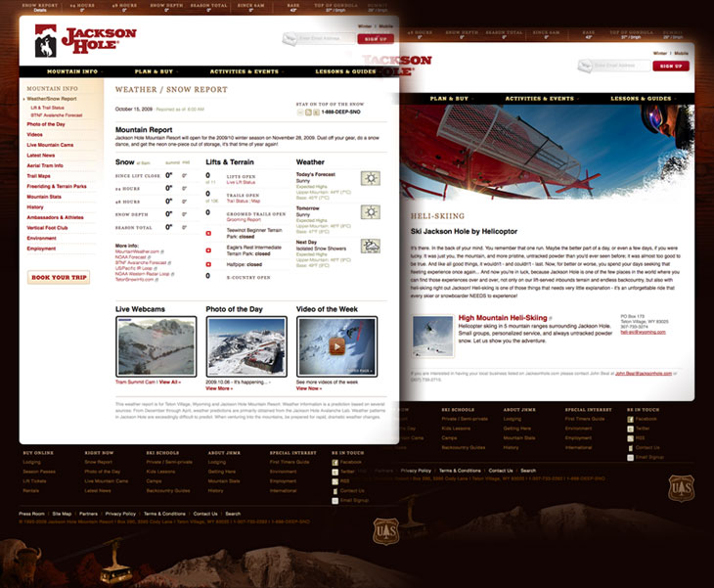Image resolution: width=714 pixels, height=588 pixels.
Task: Click Sign Up on the Heli-Skiing page
Action: click(x=671, y=67)
